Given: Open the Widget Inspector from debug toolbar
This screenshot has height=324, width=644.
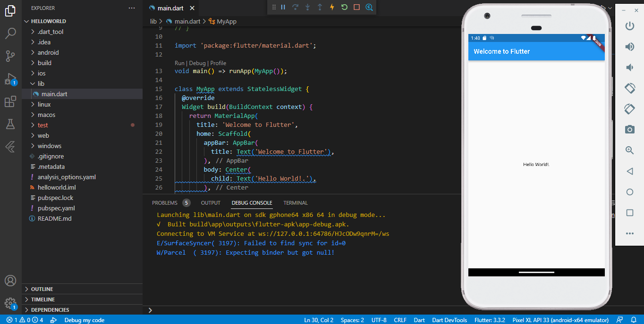Looking at the screenshot, I should [x=369, y=7].
